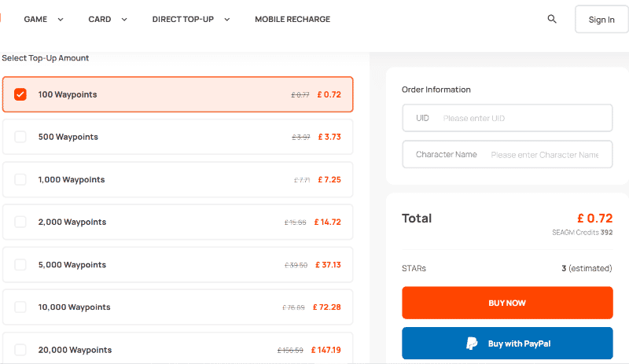Click the orange BUY NOW button
The height and width of the screenshot is (364, 629).
pyautogui.click(x=507, y=303)
